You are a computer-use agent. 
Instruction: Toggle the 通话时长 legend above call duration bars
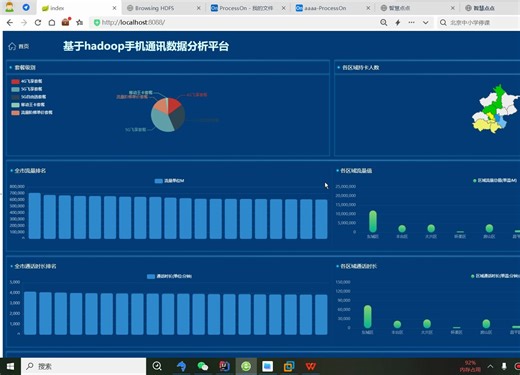169,276
